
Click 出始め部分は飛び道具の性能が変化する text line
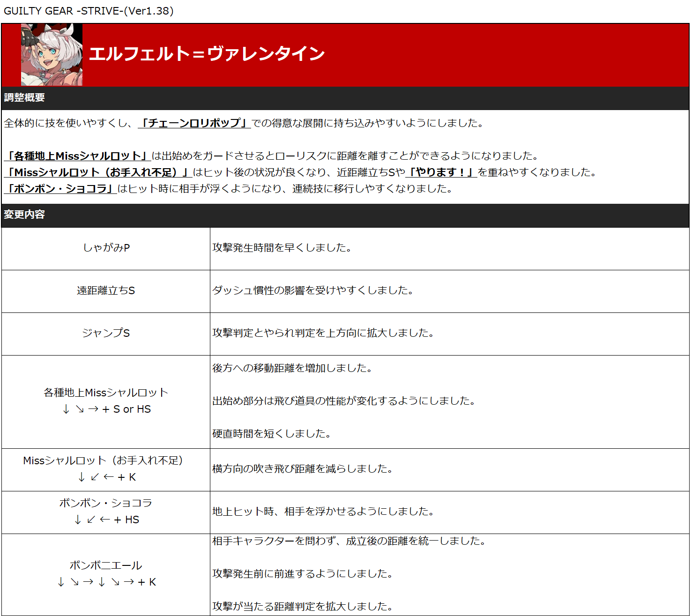coord(344,401)
